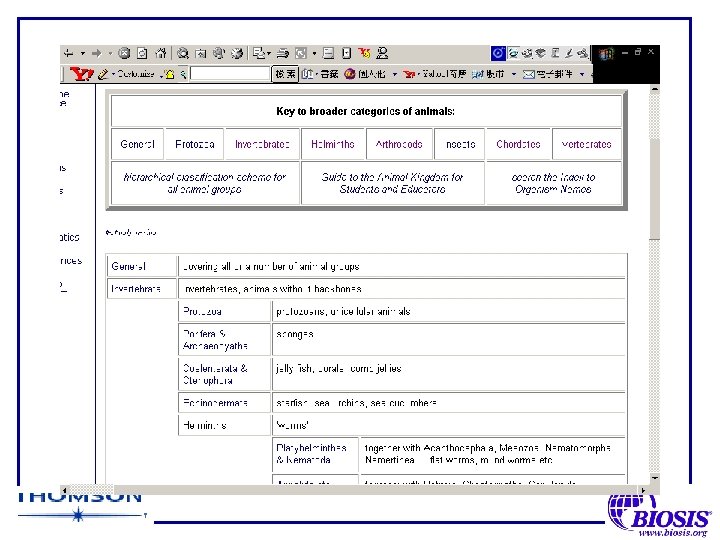Open the Yahoo mail envelope icon
The height and width of the screenshot is (540, 720).
coord(529,74)
